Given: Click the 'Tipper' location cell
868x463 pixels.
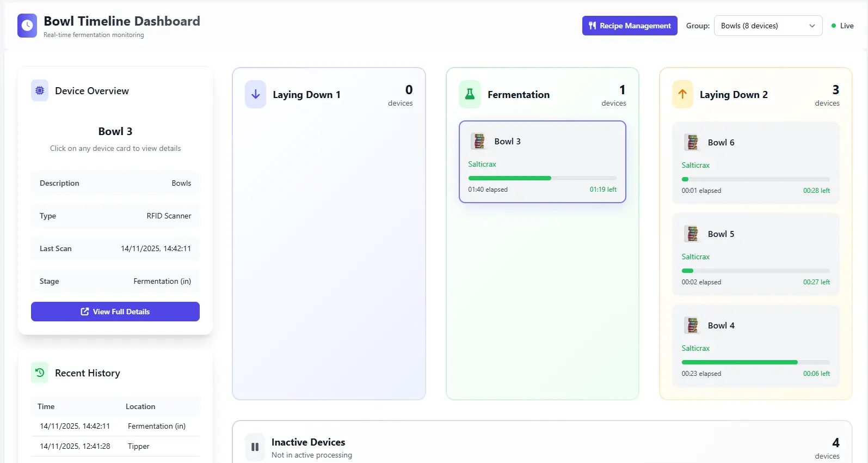Looking at the screenshot, I should click(x=138, y=446).
